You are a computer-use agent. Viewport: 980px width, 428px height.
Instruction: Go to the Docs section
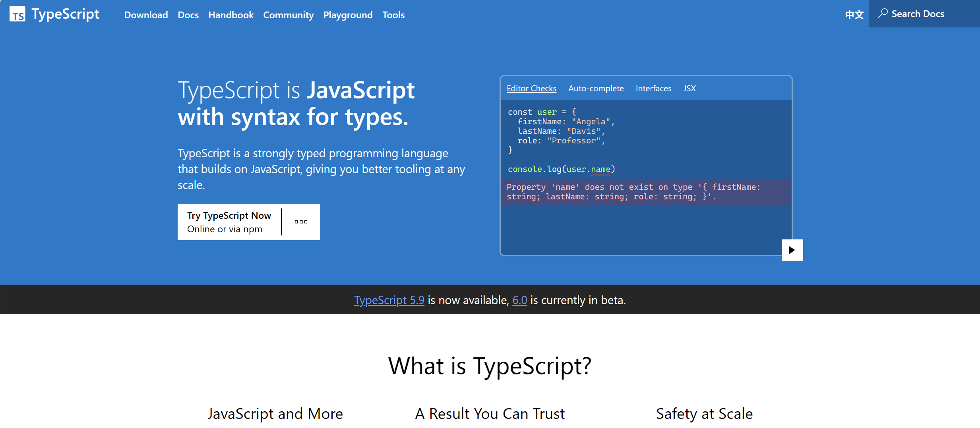[x=188, y=15]
